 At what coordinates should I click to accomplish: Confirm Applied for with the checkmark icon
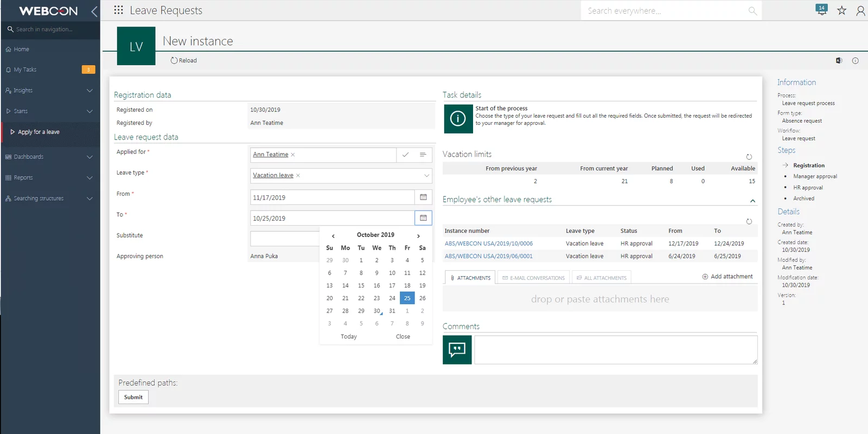pos(405,155)
